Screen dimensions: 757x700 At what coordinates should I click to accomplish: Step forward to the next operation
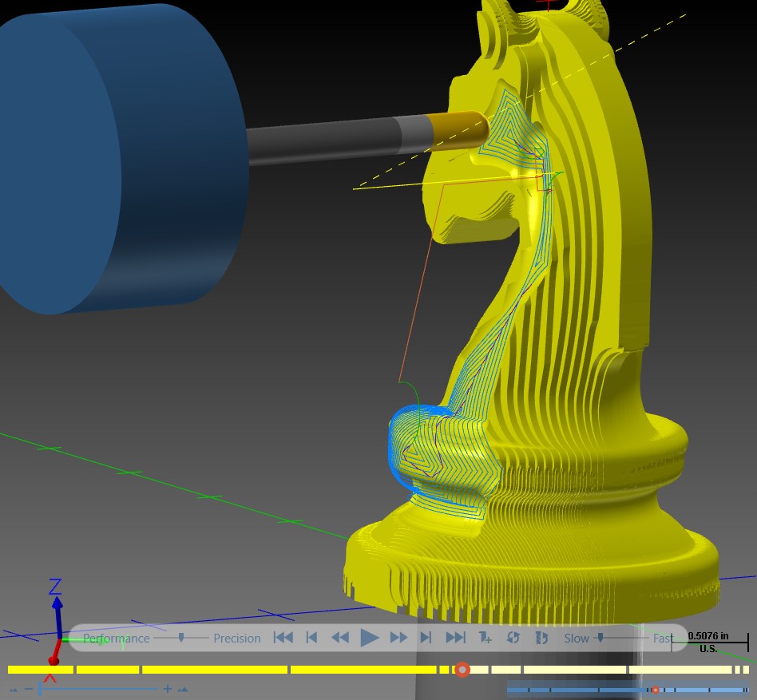tap(426, 638)
